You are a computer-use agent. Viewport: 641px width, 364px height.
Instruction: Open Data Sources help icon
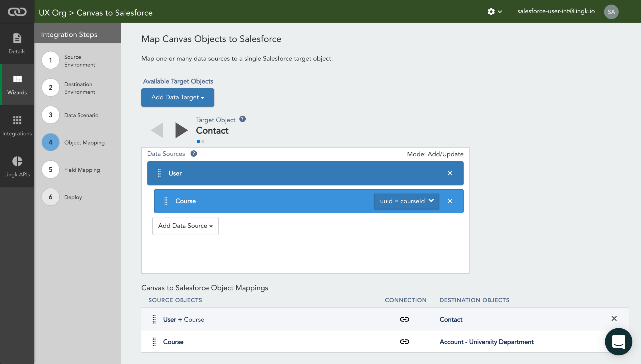pos(194,153)
